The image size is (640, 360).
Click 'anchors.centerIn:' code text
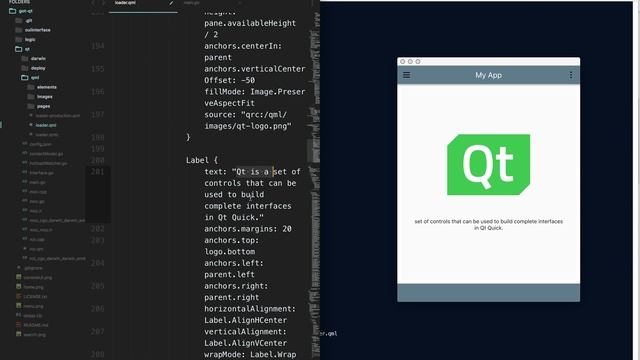pyautogui.click(x=243, y=46)
